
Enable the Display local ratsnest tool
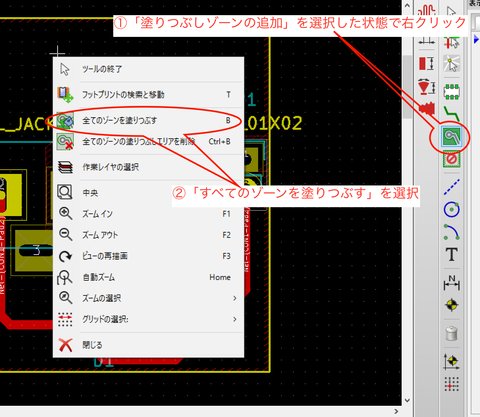click(452, 64)
